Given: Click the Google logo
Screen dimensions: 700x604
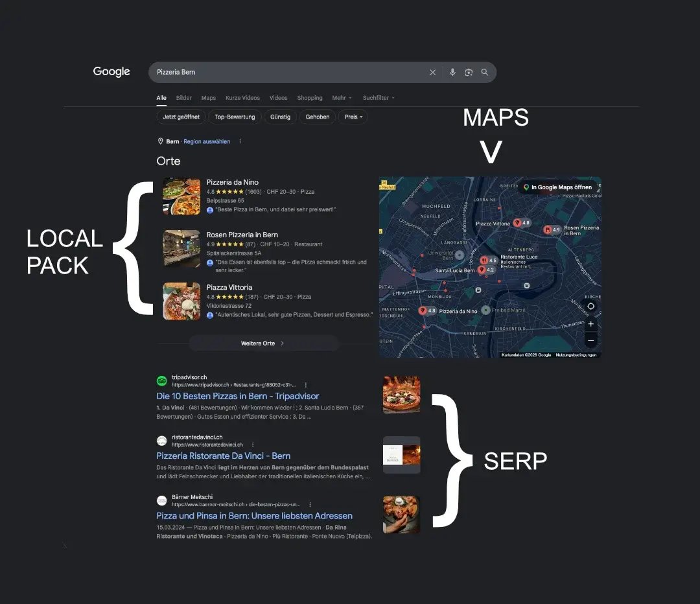Looking at the screenshot, I should [x=111, y=71].
